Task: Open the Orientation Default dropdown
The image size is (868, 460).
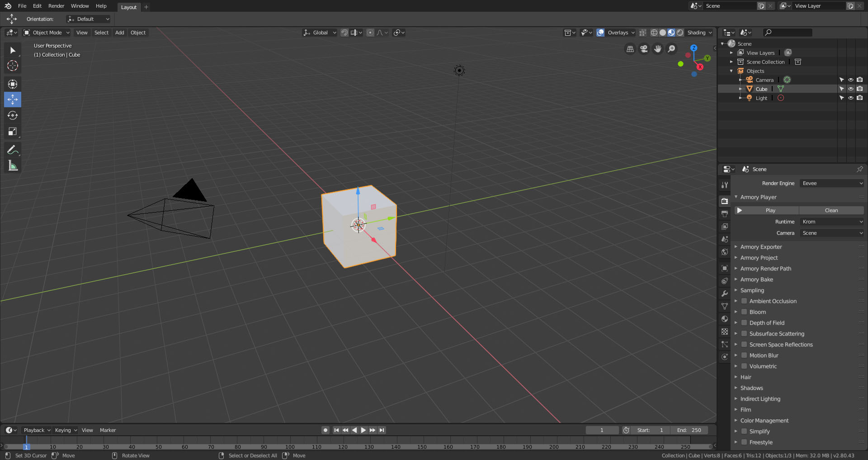Action: [88, 19]
